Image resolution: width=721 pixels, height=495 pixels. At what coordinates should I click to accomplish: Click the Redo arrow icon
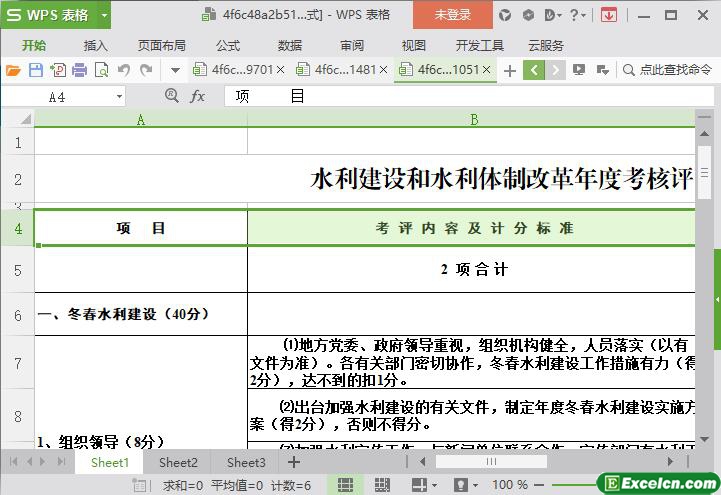point(146,70)
